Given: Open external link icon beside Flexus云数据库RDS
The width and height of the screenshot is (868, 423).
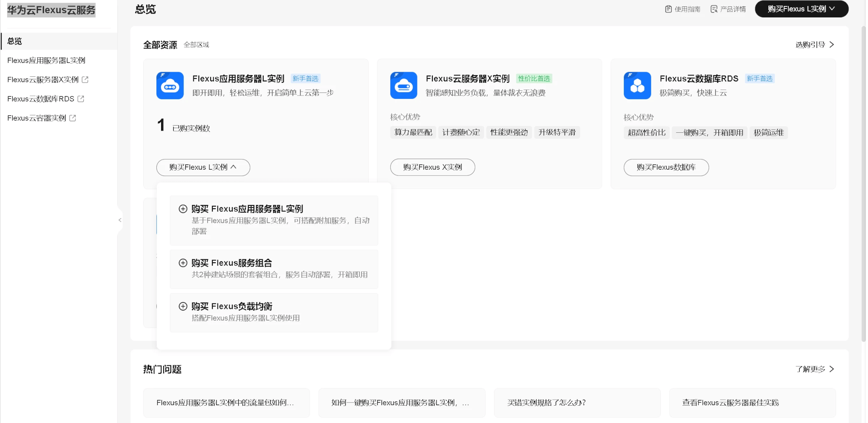Looking at the screenshot, I should [81, 98].
